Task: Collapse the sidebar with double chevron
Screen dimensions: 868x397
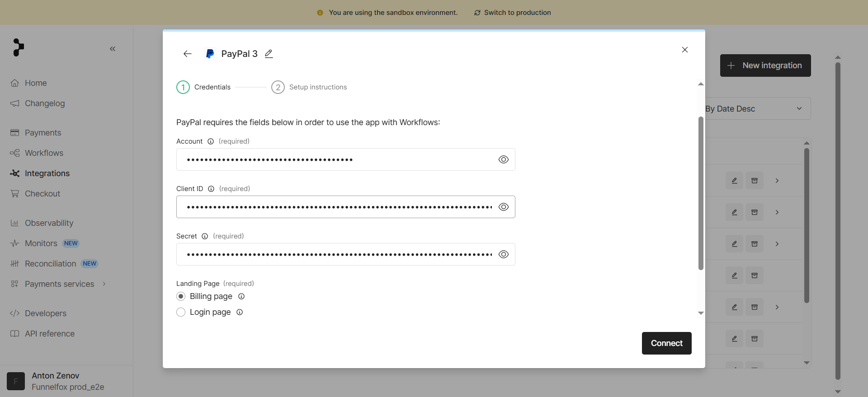Action: (113, 49)
